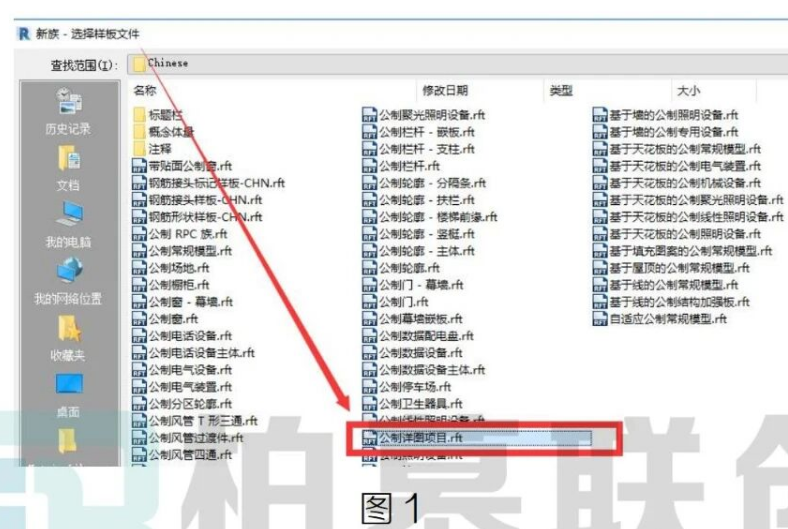The width and height of the screenshot is (788, 529).
Task: Select the file 公制风管 T 形三通.rft
Action: pos(194,421)
